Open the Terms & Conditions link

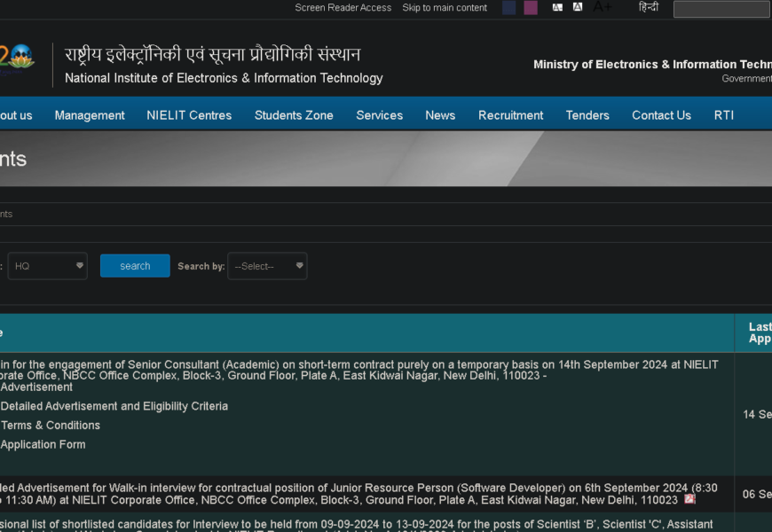click(x=51, y=426)
